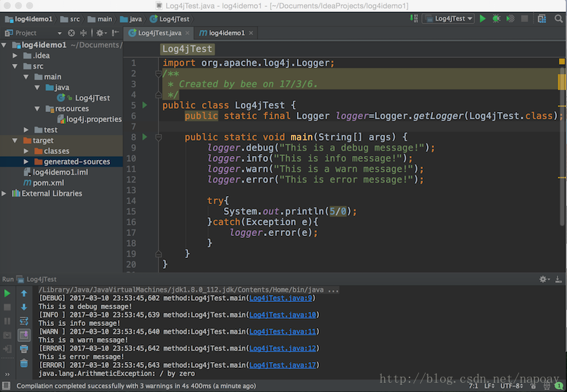The height and width of the screenshot is (392, 567).
Task: Run with coverage icon in toolbar
Action: click(x=510, y=19)
